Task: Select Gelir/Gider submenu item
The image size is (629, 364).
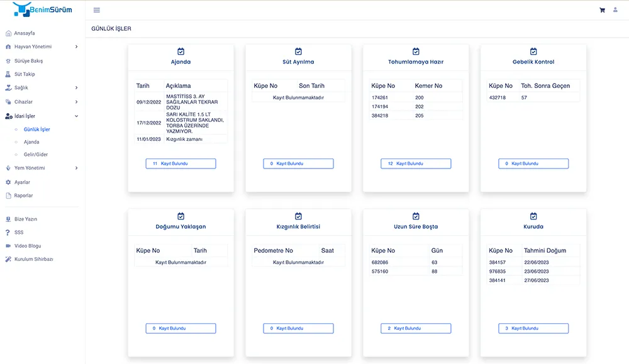Action: click(35, 155)
